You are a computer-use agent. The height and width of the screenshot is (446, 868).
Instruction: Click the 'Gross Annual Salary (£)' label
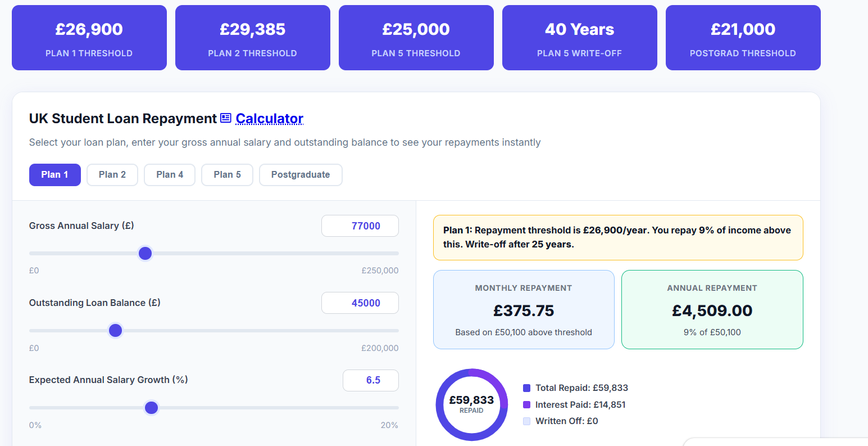coord(81,226)
